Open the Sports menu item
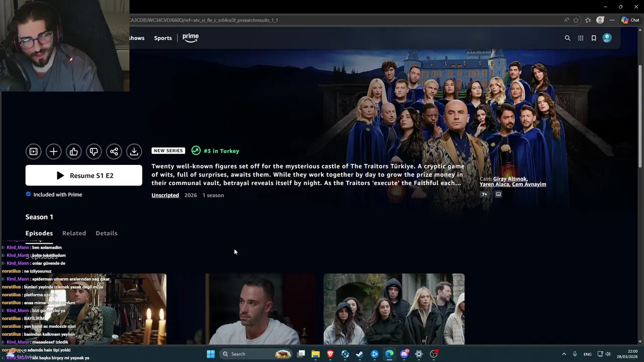 (163, 38)
